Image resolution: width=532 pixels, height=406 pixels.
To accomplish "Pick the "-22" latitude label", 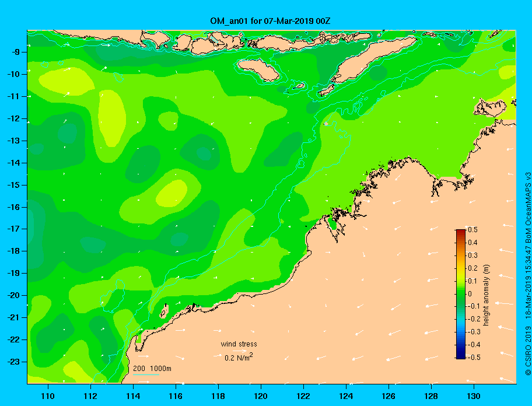I will coord(13,340).
